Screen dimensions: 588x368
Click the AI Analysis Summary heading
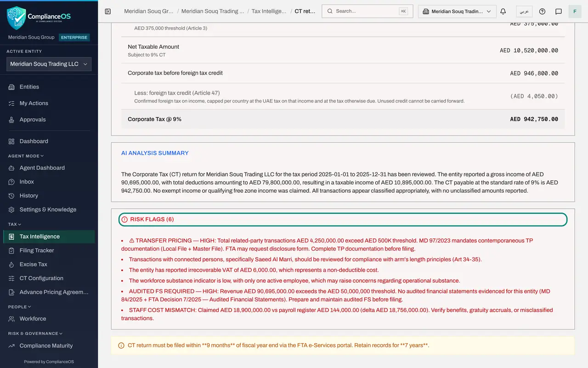[x=155, y=153]
